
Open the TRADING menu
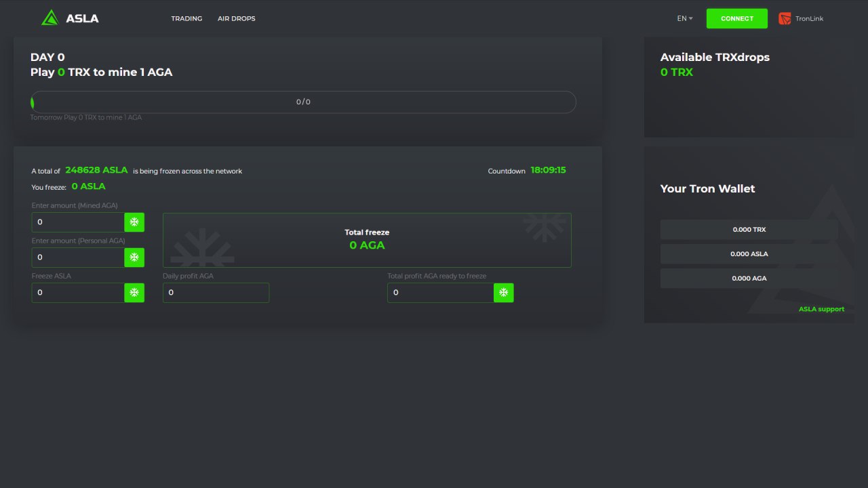point(186,18)
